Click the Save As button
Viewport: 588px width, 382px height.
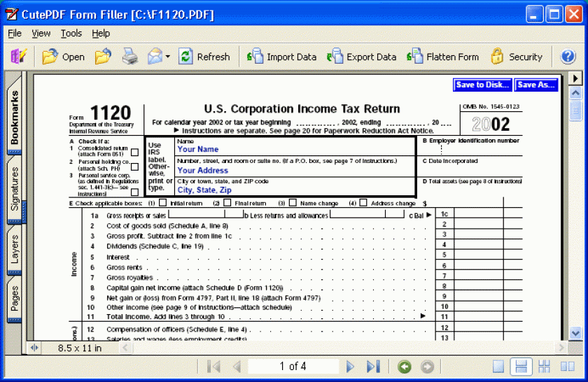point(536,85)
